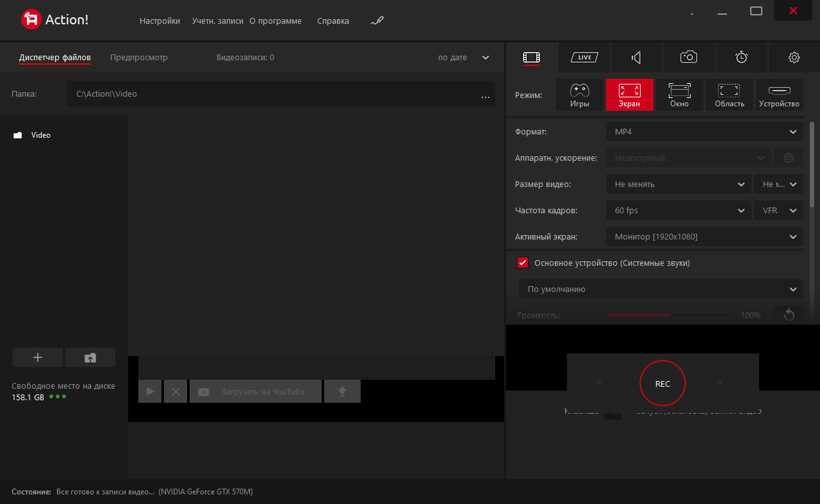Screen dimensions: 820x504
Task: Open the LIVE streaming tab
Action: point(584,57)
